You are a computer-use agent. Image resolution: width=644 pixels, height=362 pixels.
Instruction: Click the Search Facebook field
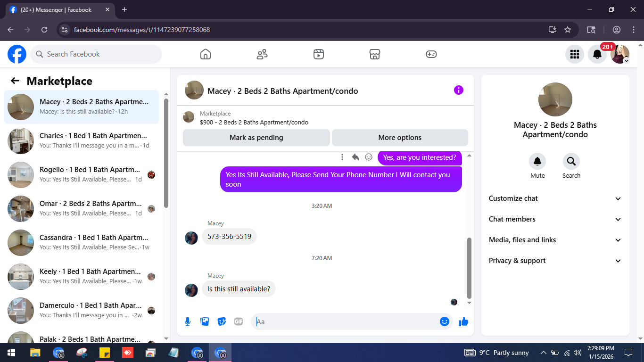coord(96,54)
